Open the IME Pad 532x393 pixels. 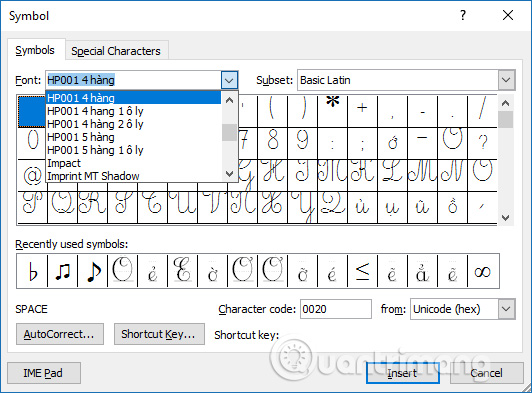[43, 373]
